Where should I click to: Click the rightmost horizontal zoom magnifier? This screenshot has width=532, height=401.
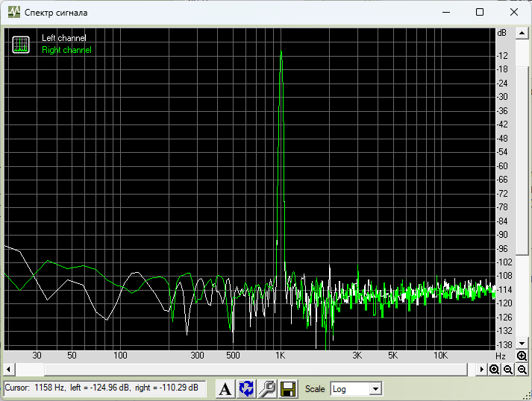[x=522, y=369]
